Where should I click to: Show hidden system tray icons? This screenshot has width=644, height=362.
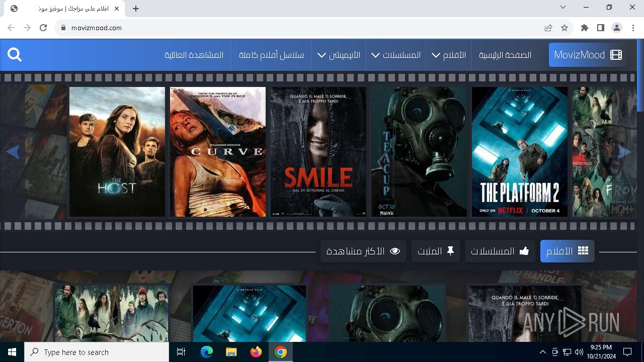542,352
